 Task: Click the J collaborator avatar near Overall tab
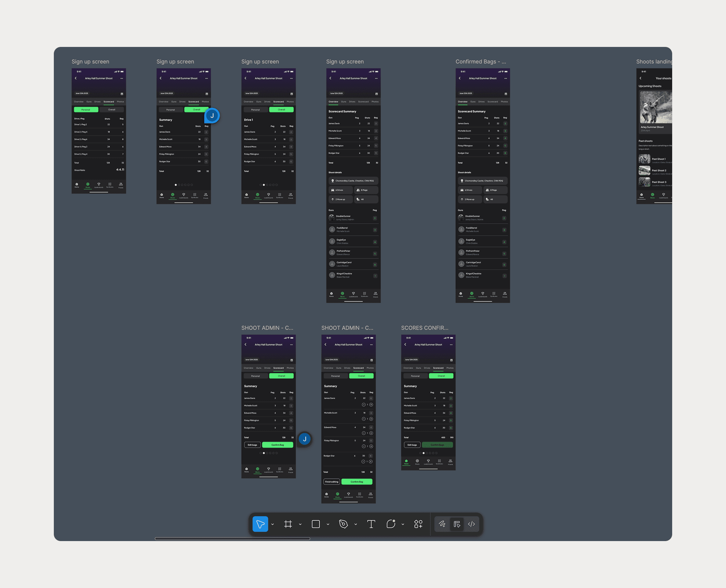click(212, 116)
